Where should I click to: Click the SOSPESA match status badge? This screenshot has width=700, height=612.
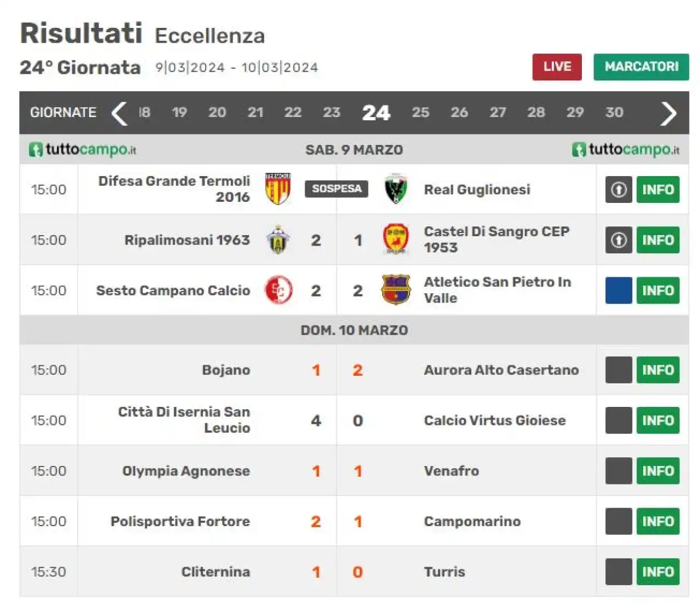336,189
